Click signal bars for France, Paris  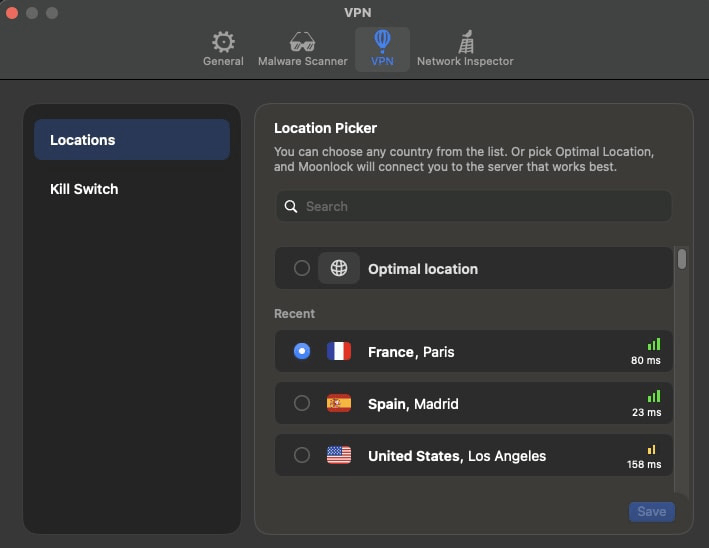654,345
